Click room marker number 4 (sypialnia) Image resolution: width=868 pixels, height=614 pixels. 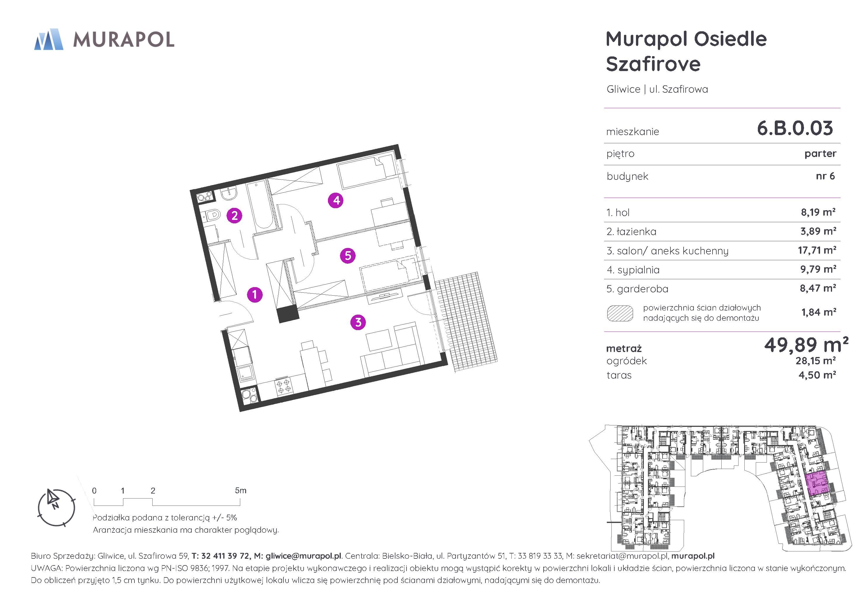(x=336, y=200)
